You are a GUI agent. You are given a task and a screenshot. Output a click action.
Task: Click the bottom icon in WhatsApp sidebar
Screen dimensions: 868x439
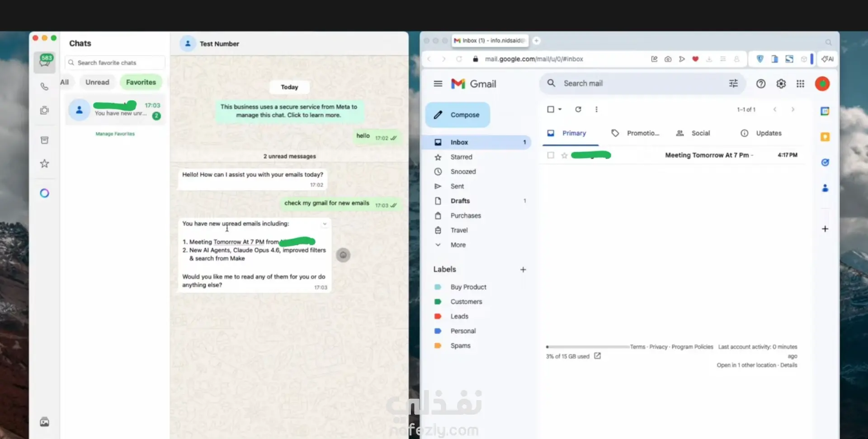pyautogui.click(x=44, y=422)
